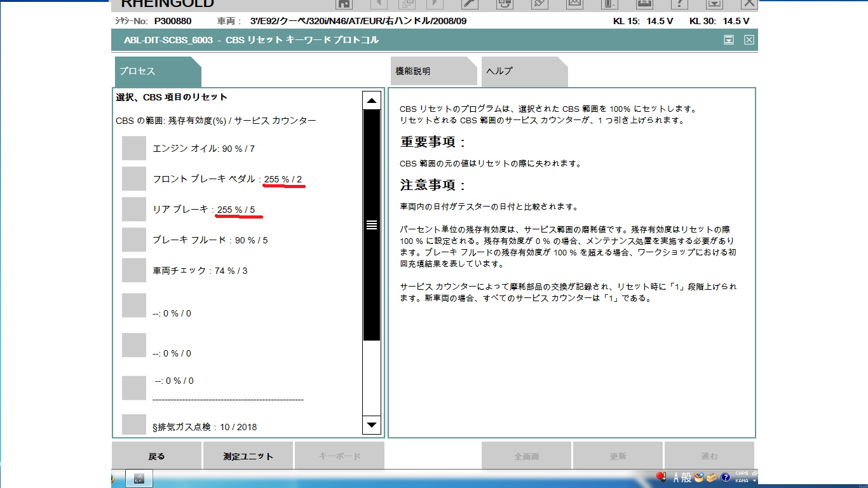Tick the ブレーキ フルード checkbox

pos(134,240)
